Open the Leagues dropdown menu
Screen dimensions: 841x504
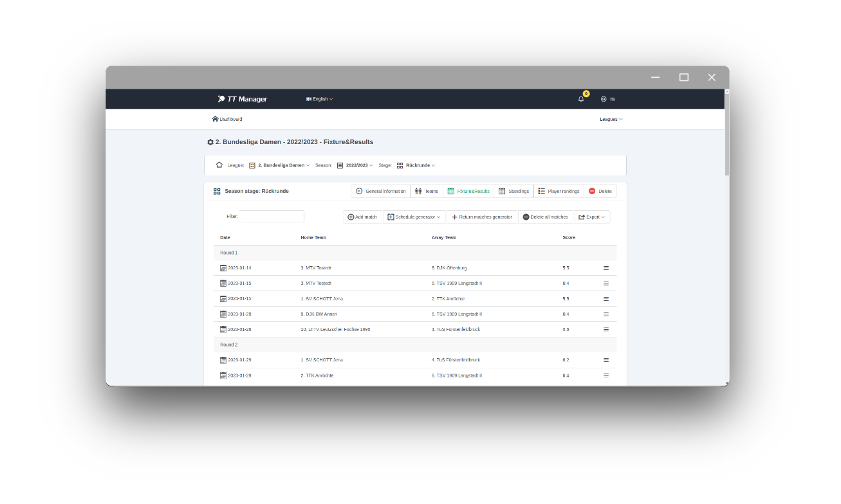click(x=611, y=120)
